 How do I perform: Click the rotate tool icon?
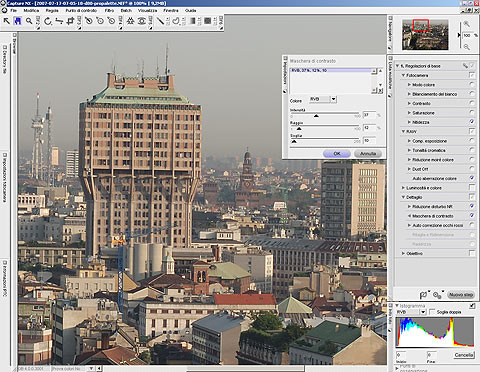pyautogui.click(x=48, y=21)
